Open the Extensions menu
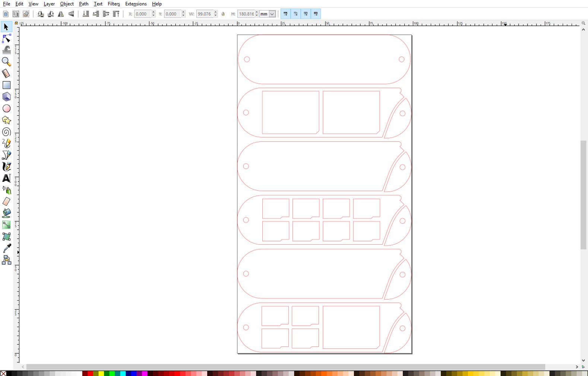 [136, 4]
